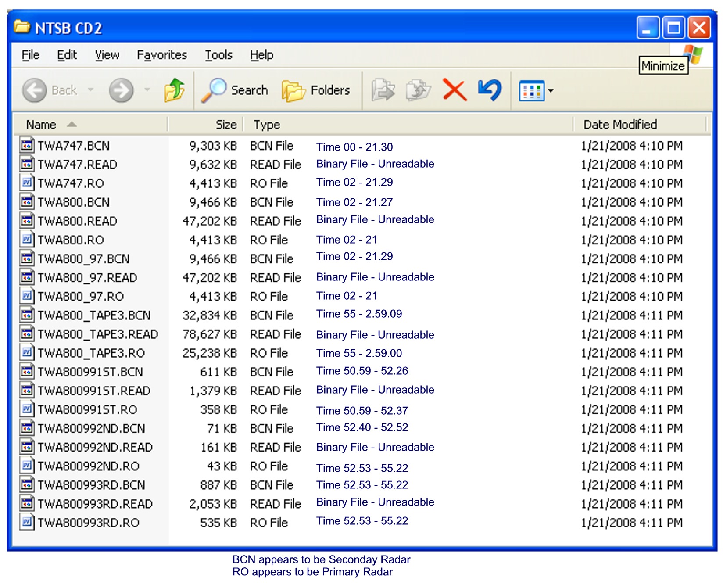The image size is (723, 588).
Task: Select the TWA800_97.BCN file icon
Action: point(27,258)
